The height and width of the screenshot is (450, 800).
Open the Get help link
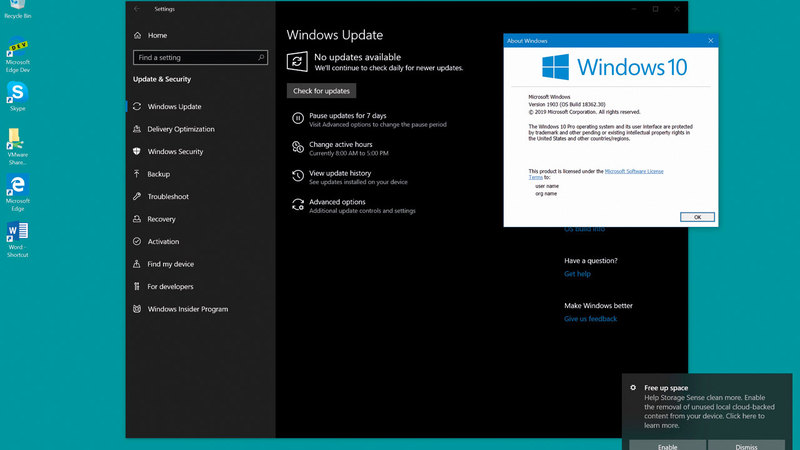pos(577,274)
